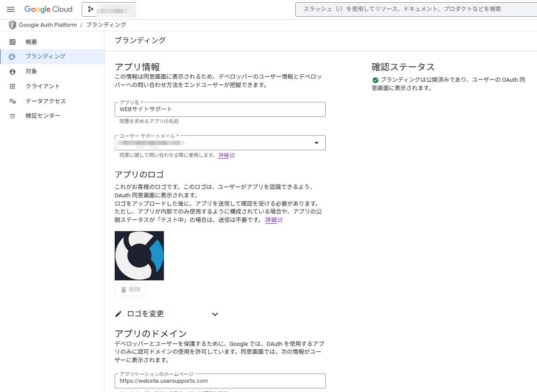Click the 確認ステータス heading
This screenshot has height=392, width=537.
click(403, 67)
